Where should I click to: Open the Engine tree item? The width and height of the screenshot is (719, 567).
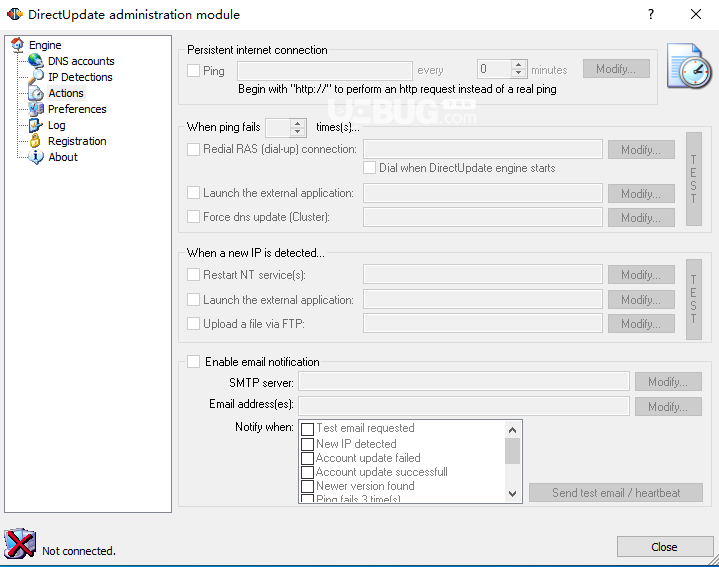click(45, 45)
